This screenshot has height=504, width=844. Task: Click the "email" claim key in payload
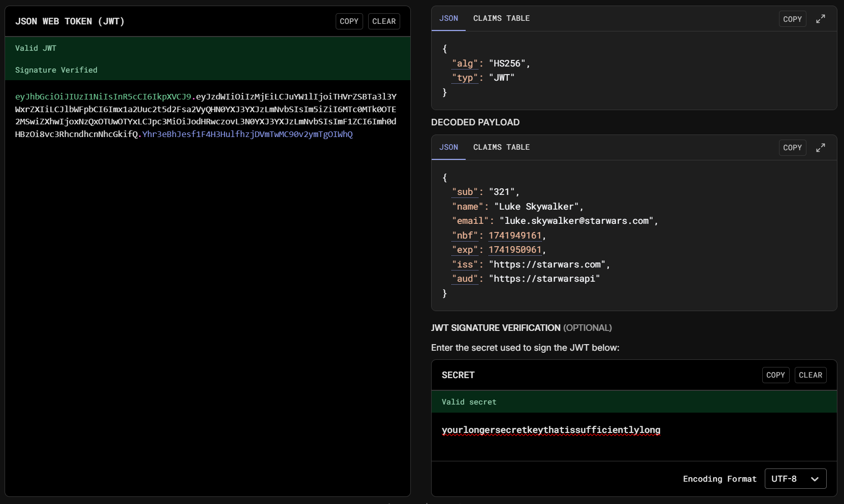(x=470, y=221)
